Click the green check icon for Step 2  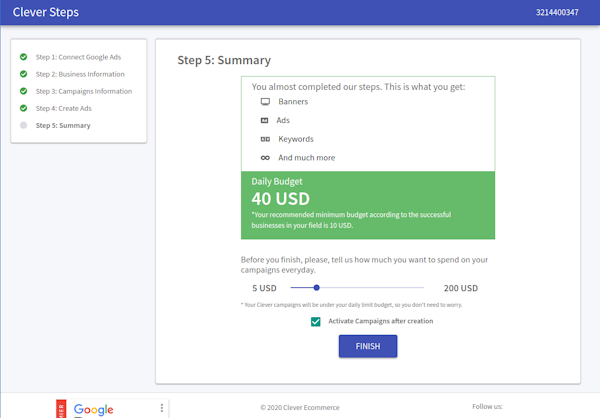tap(23, 74)
